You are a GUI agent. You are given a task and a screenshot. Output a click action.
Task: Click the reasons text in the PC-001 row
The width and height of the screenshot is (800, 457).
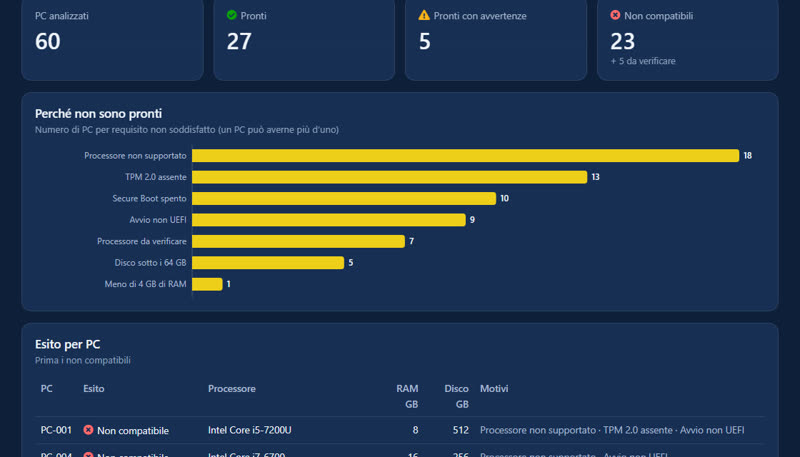[x=612, y=430]
